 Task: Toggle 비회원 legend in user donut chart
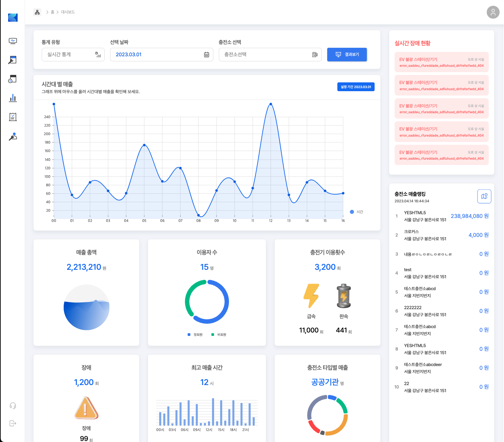[x=219, y=335]
